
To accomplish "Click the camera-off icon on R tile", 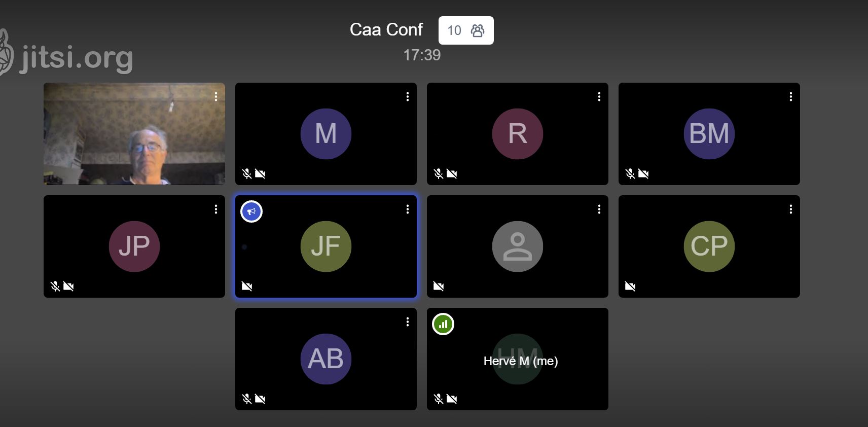I will tap(452, 174).
